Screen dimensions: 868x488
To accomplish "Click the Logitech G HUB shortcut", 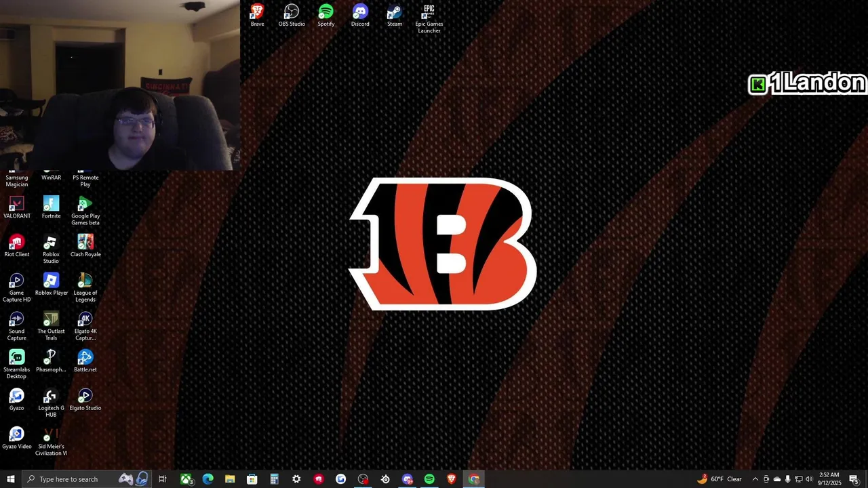I will (51, 403).
